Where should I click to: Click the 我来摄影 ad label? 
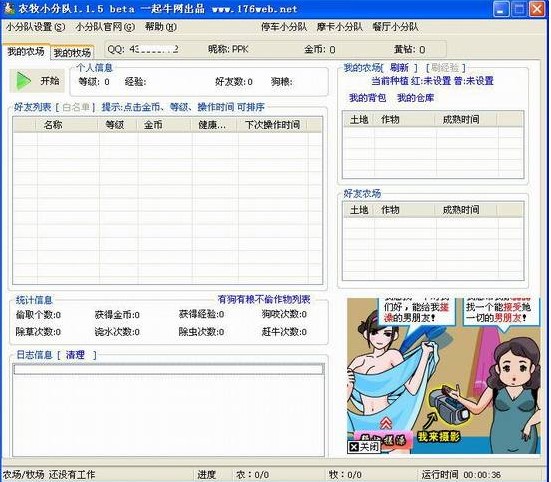(x=438, y=437)
